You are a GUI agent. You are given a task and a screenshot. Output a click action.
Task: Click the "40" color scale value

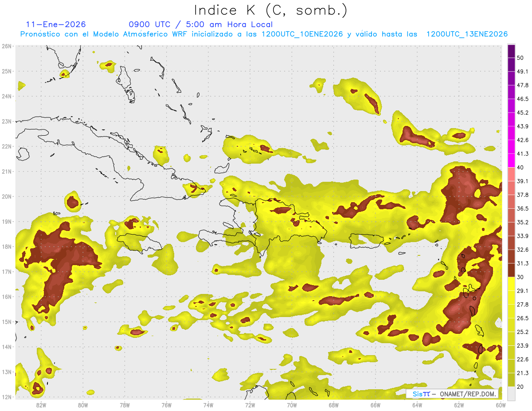point(520,168)
